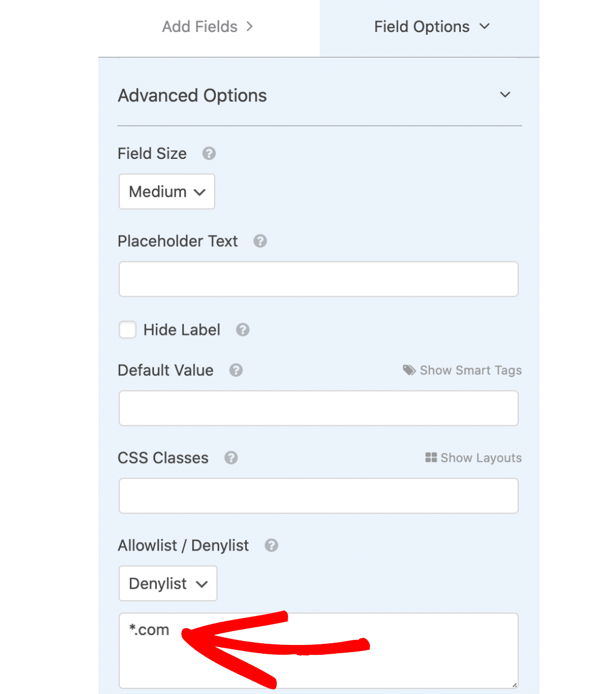Click Placeholder Text help question icon
The width and height of the screenshot is (616, 694).
click(260, 241)
